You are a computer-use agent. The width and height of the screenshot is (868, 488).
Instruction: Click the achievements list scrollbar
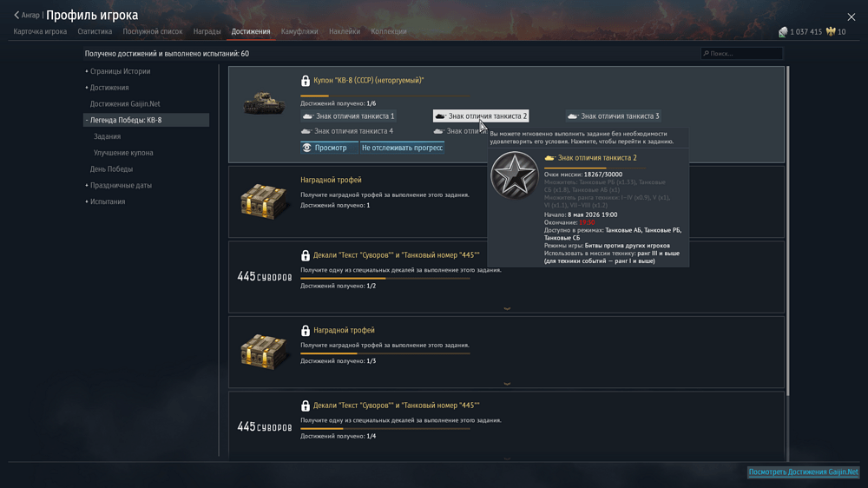(787, 230)
